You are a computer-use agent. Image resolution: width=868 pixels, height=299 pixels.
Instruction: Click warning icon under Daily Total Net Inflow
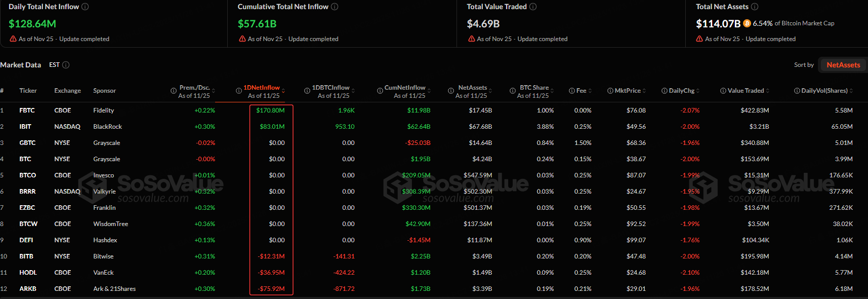(x=13, y=39)
